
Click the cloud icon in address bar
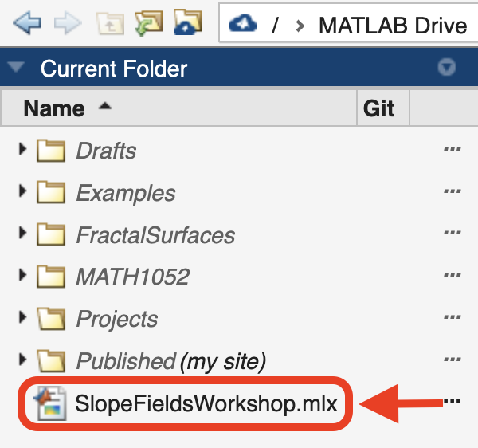(242, 24)
